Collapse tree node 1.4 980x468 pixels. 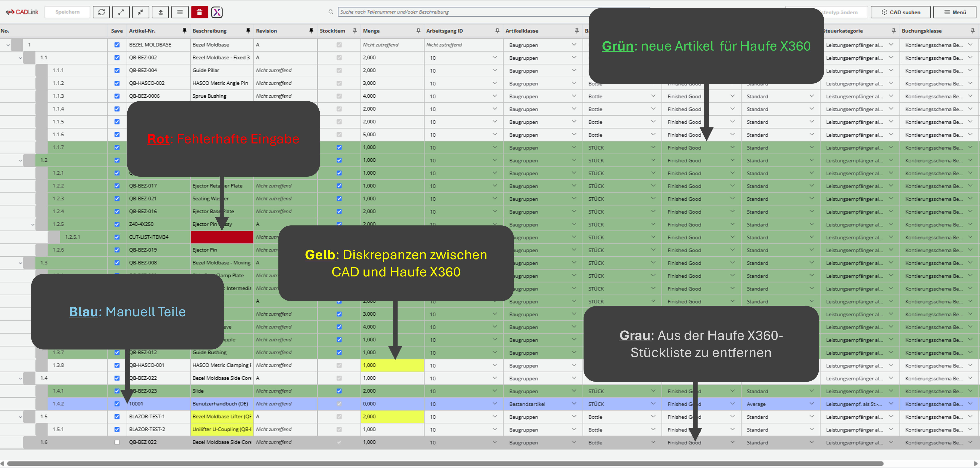[x=20, y=378]
